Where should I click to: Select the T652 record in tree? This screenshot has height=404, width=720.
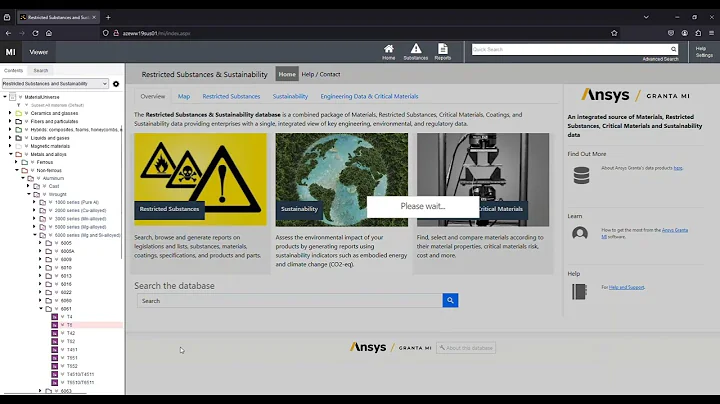(x=72, y=366)
